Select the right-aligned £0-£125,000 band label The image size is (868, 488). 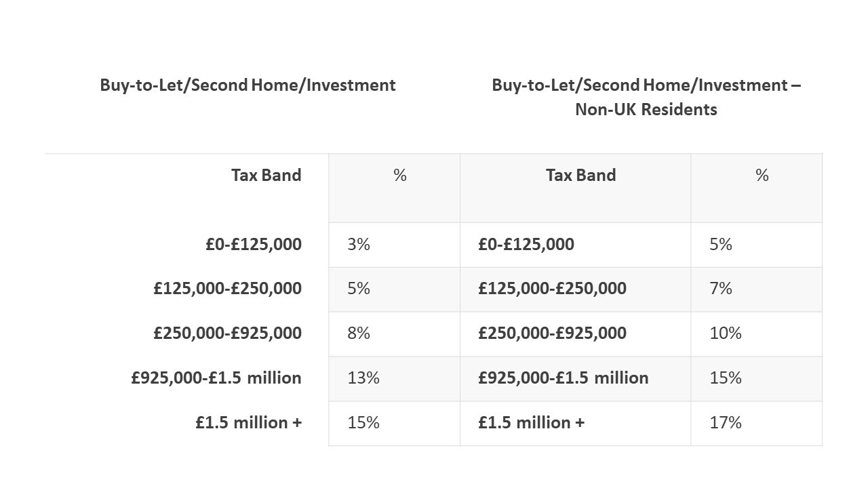click(254, 245)
